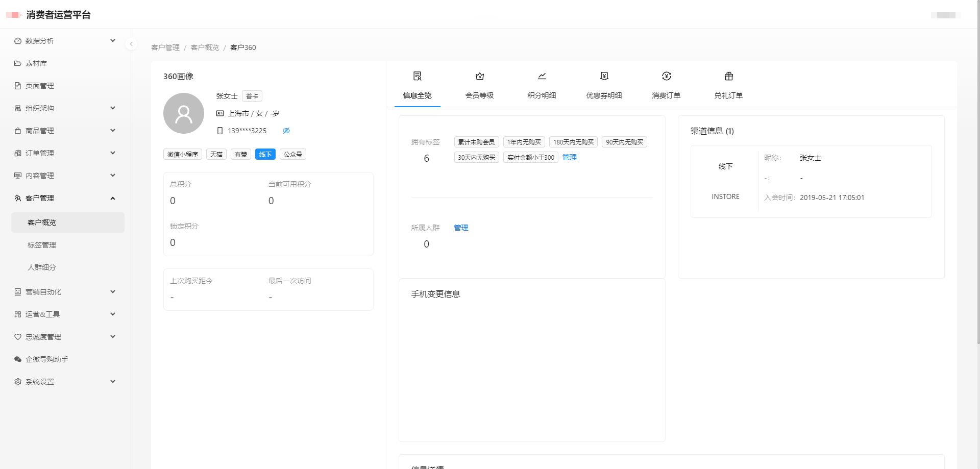Select the 线下 channel tag
This screenshot has width=980, height=469.
[265, 154]
